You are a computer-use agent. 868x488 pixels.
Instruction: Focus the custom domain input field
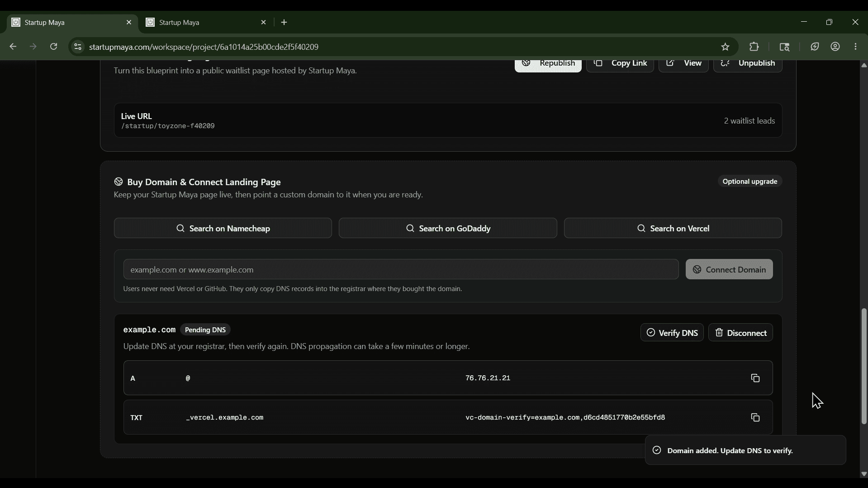[x=401, y=269]
